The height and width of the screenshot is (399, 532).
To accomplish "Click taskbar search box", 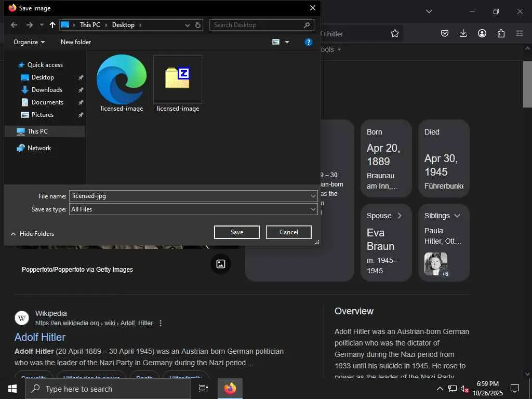I will tap(108, 389).
